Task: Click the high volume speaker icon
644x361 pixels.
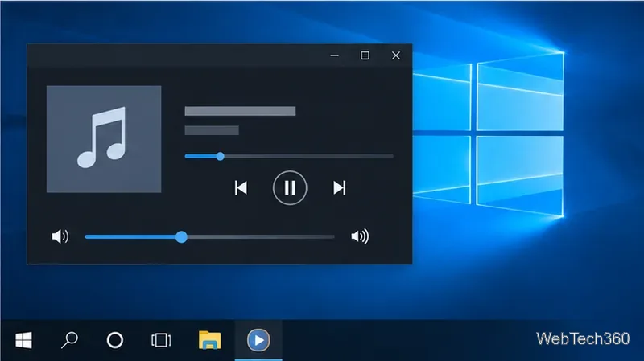Action: (360, 236)
